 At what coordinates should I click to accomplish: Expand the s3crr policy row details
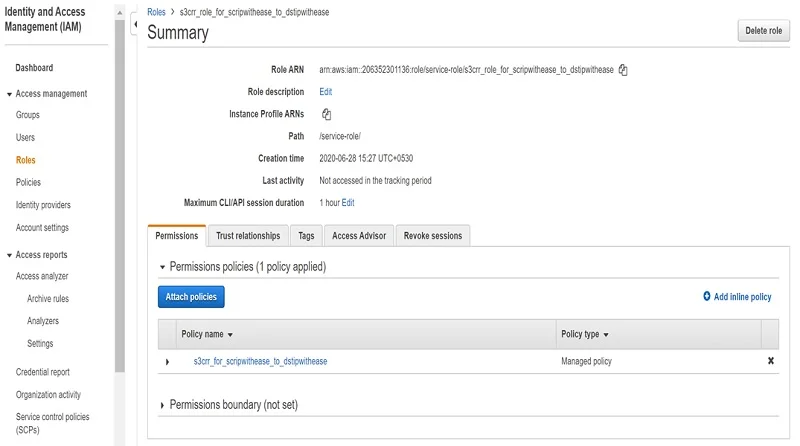(167, 361)
